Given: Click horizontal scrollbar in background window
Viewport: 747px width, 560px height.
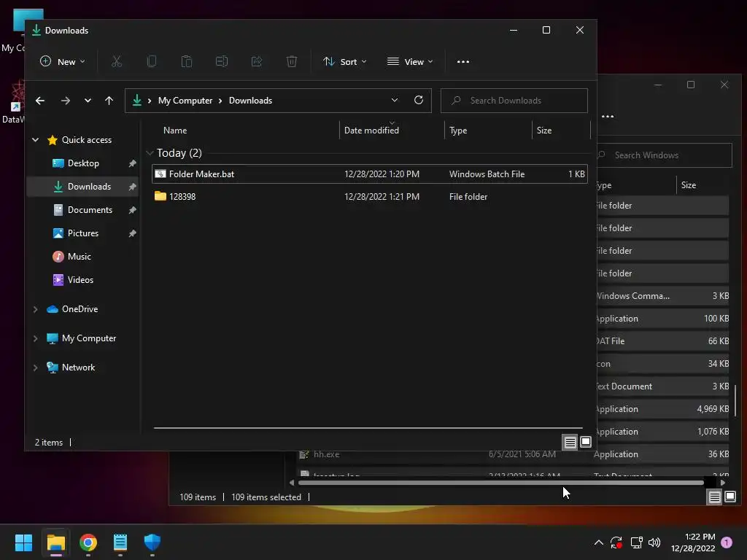Looking at the screenshot, I should (500, 483).
